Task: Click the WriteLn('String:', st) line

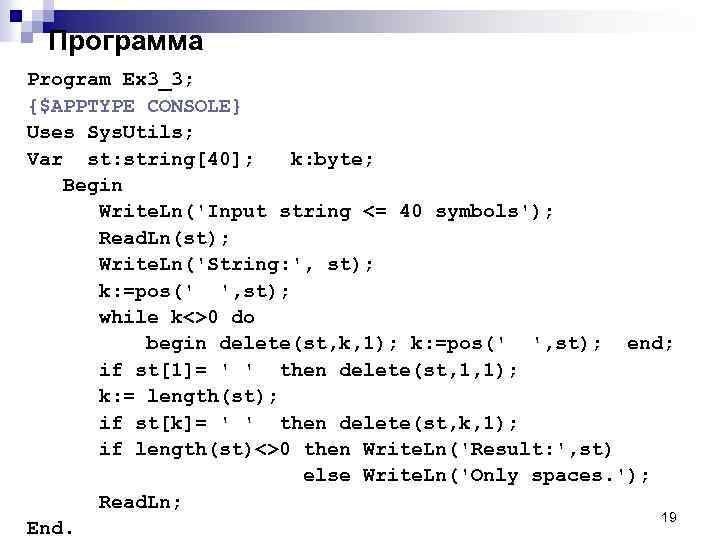Action: 236,264
